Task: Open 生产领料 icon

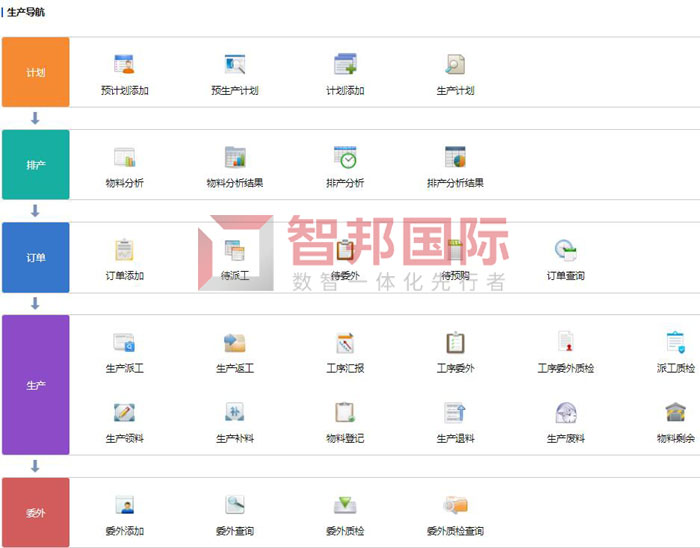Action: click(x=125, y=413)
